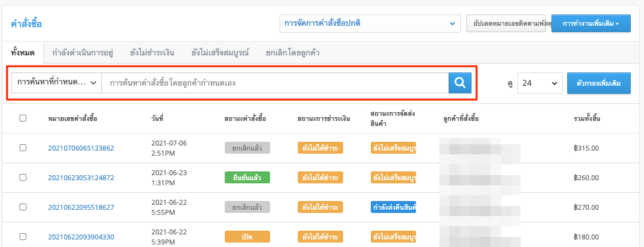644x247 pixels.
Task: Click the date 2021-06-23 1:31PM
Action: tap(169, 178)
